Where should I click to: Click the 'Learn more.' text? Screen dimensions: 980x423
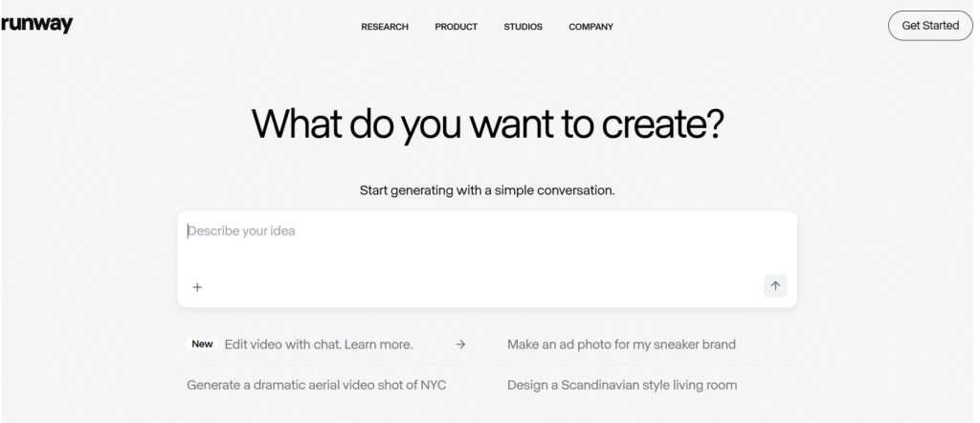coord(380,345)
